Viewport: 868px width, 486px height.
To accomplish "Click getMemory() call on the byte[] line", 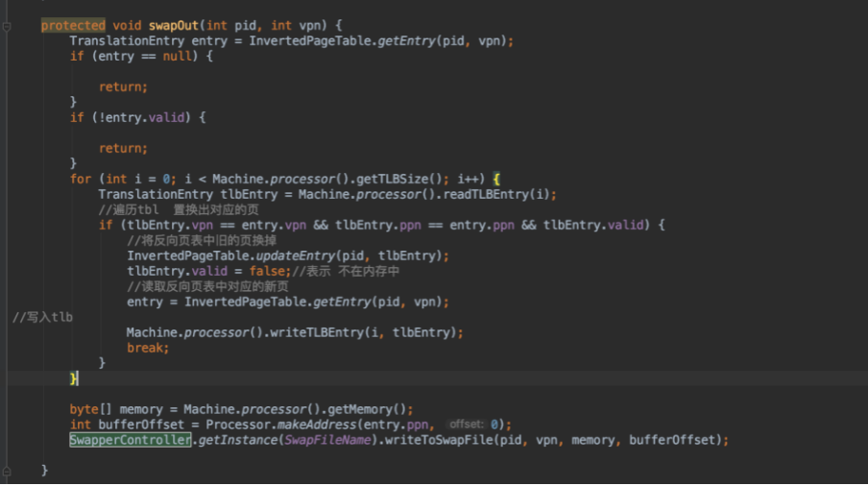I will click(x=367, y=409).
